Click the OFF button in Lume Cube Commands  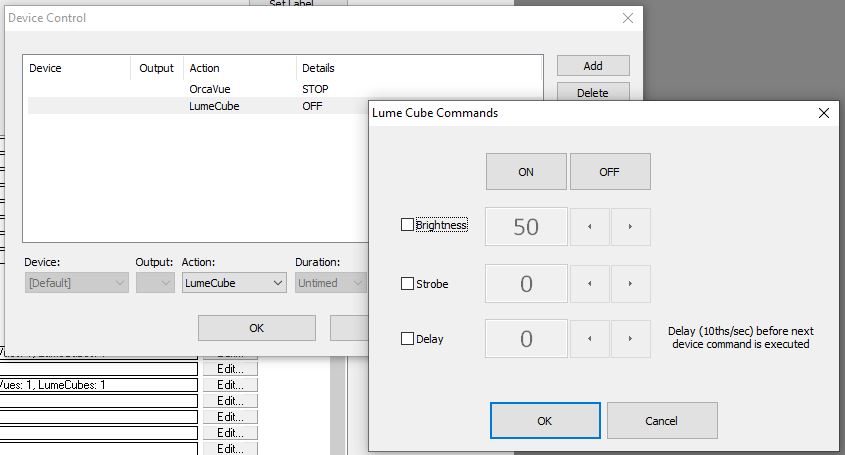click(610, 171)
